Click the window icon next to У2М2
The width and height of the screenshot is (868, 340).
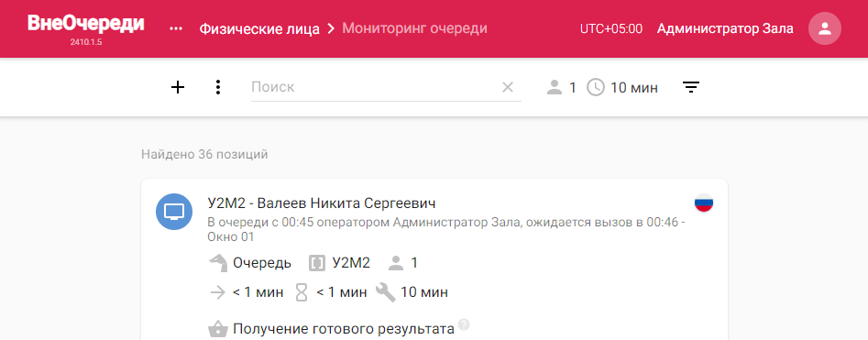[x=317, y=263]
